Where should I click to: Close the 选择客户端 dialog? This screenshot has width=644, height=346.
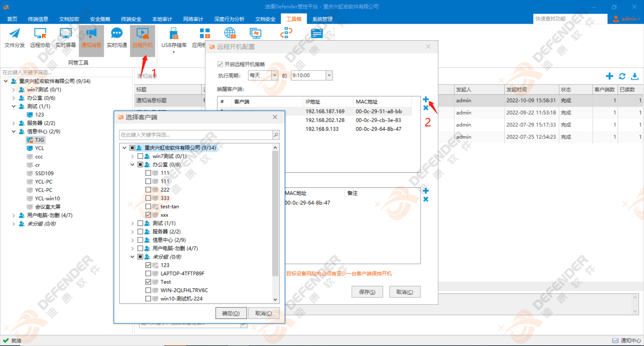pyautogui.click(x=275, y=117)
